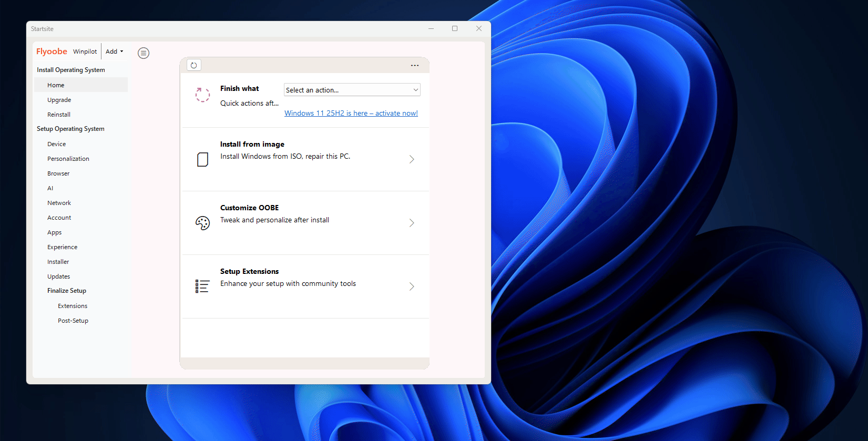Close the Startsite window
Viewport: 868px width, 441px height.
click(x=479, y=28)
